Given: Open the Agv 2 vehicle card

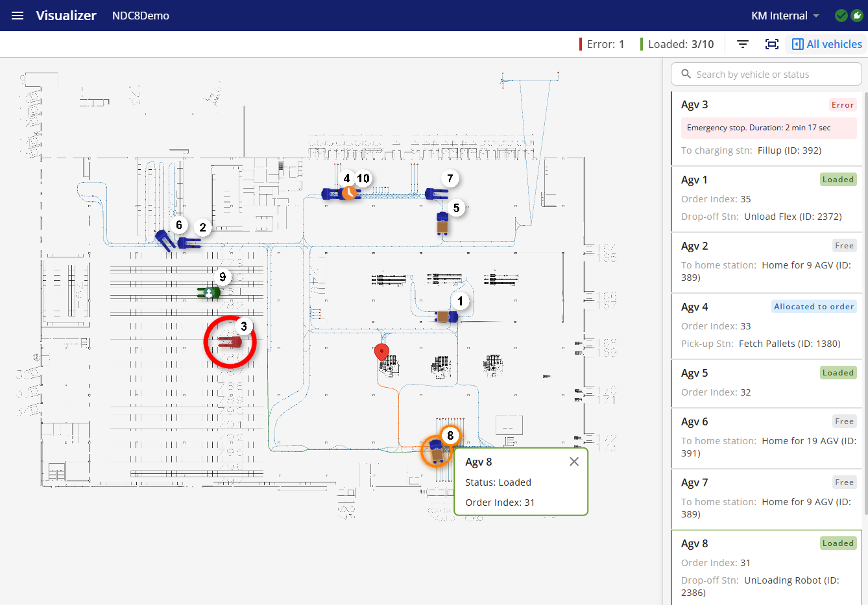Looking at the screenshot, I should point(766,261).
